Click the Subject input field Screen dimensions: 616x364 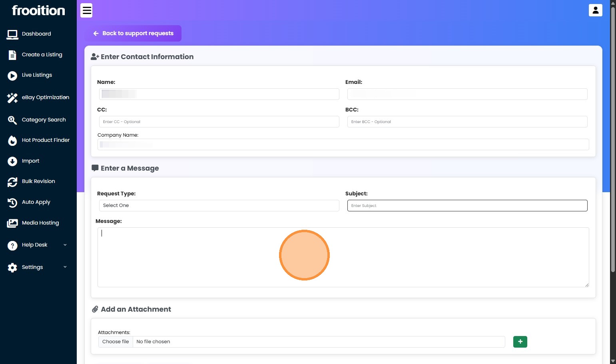[x=467, y=205]
